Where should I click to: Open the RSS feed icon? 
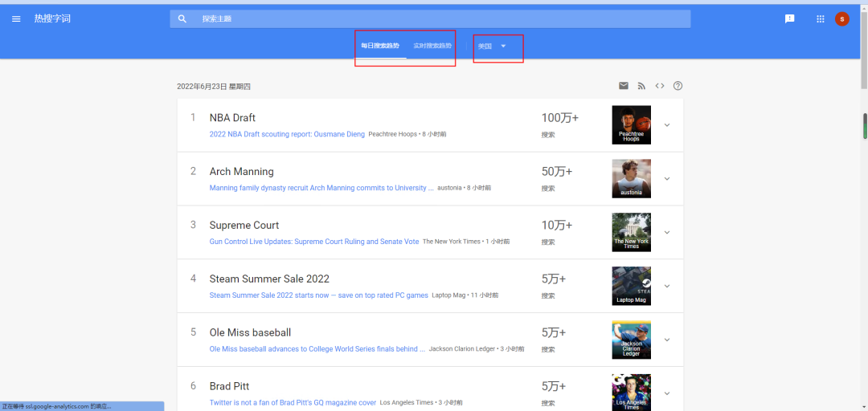(x=641, y=86)
